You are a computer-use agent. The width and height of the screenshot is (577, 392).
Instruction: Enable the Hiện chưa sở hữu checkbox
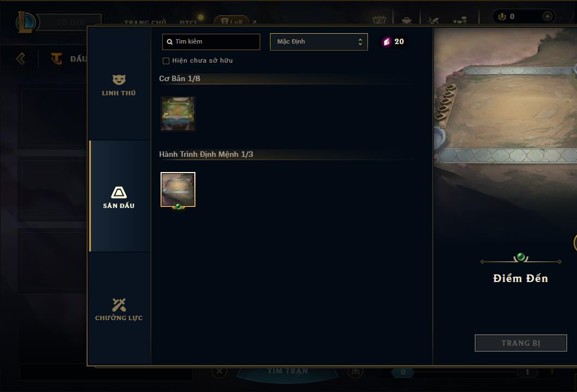click(x=166, y=61)
